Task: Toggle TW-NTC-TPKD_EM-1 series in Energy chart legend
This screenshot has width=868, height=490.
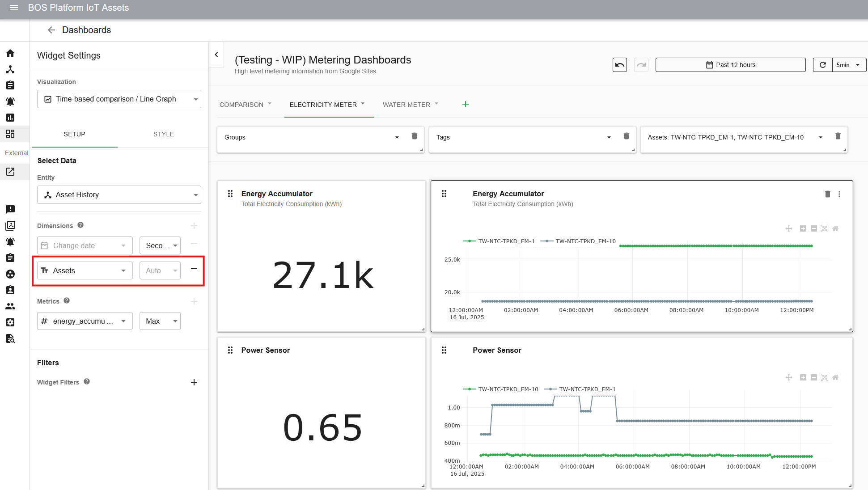Action: pyautogui.click(x=506, y=241)
